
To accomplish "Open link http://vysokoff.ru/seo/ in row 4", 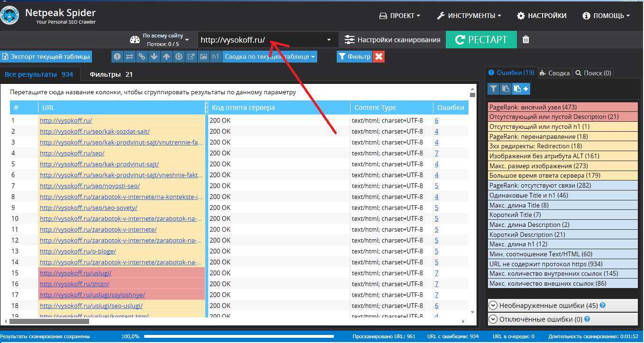I will [x=72, y=153].
